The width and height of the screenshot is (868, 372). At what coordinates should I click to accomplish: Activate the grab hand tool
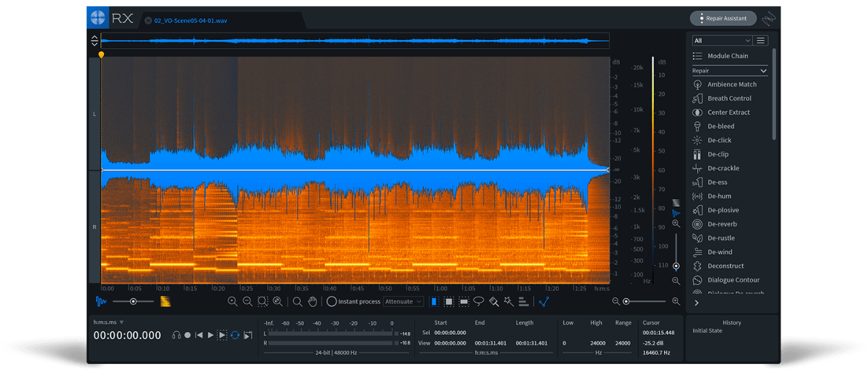312,302
